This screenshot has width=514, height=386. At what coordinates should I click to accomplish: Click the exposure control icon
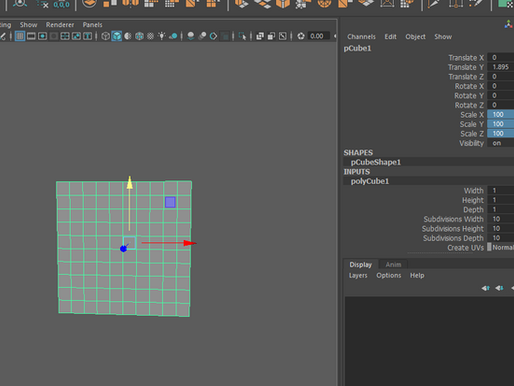301,36
